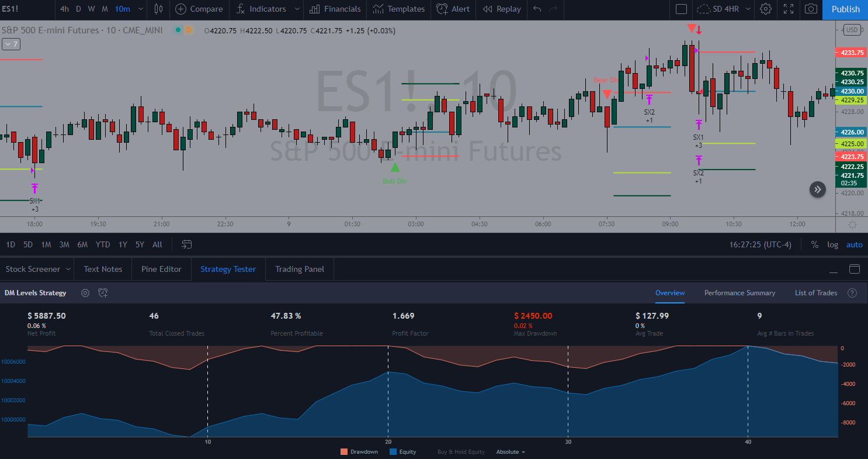Select chart layout square icon
The image size is (868, 459).
pos(681,9)
